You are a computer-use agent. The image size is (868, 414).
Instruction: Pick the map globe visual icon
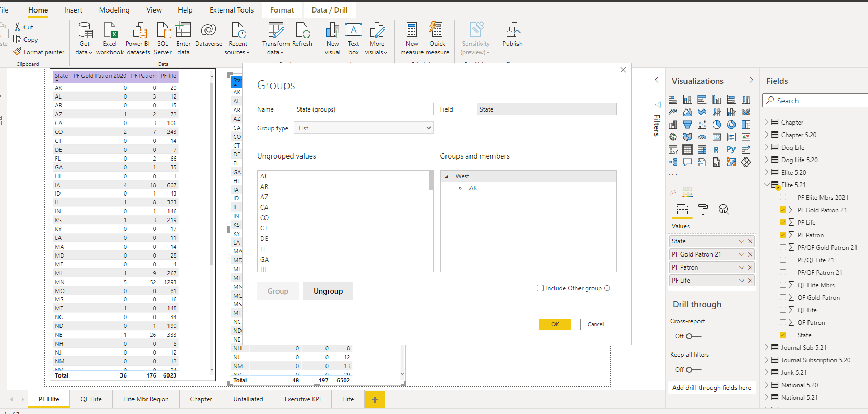click(x=673, y=137)
